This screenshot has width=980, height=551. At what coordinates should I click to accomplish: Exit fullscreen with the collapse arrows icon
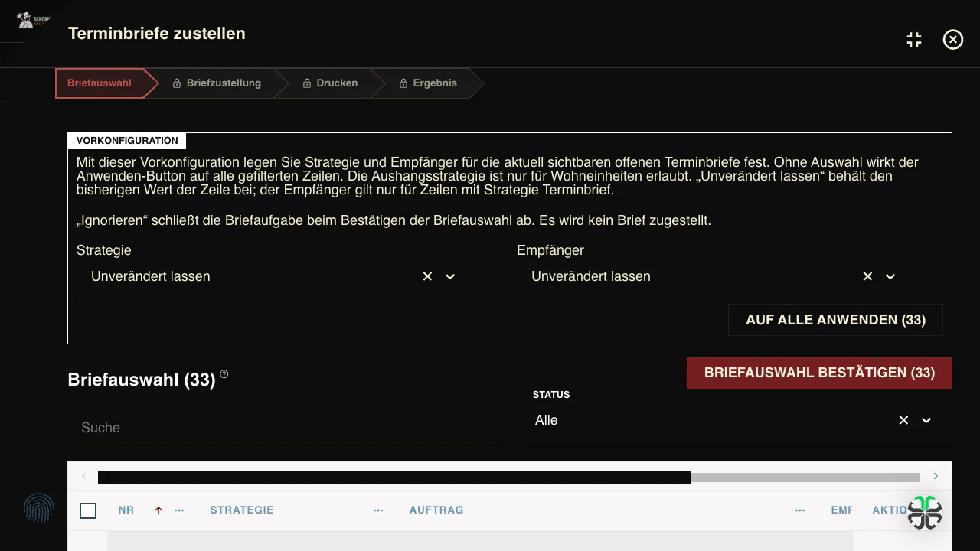(914, 40)
